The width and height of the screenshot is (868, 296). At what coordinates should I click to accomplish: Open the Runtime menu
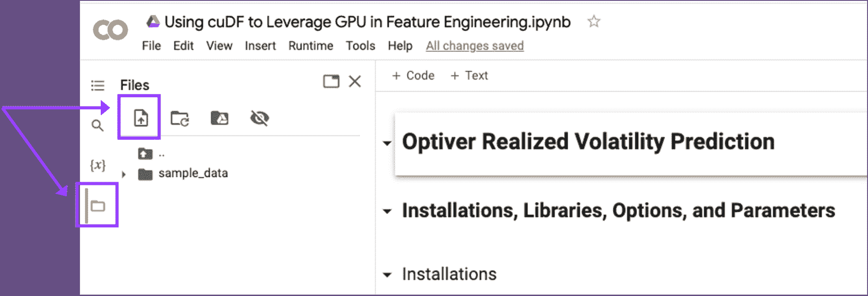pyautogui.click(x=310, y=46)
